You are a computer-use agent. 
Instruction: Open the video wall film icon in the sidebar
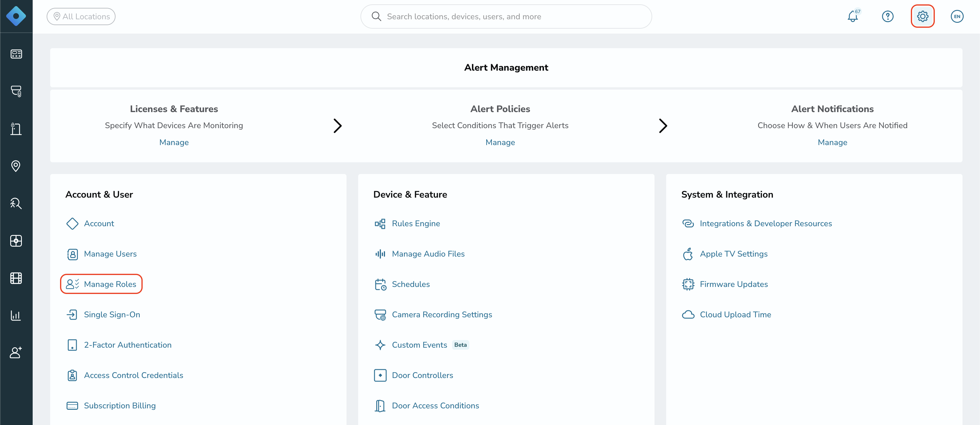16,278
